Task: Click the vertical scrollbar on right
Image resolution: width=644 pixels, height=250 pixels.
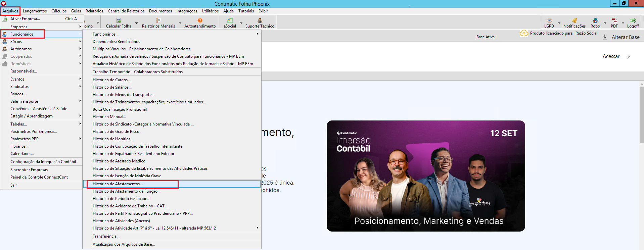Action: pyautogui.click(x=642, y=114)
